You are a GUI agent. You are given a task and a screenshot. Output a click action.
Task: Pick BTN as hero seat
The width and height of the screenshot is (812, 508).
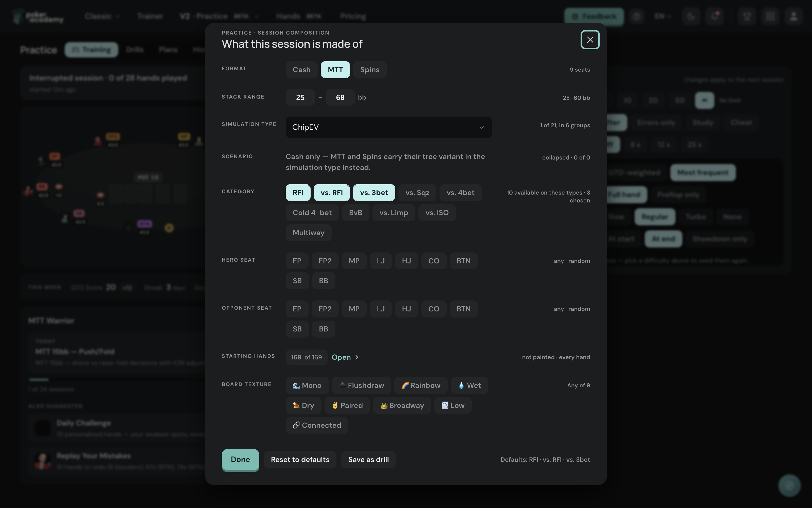click(463, 261)
